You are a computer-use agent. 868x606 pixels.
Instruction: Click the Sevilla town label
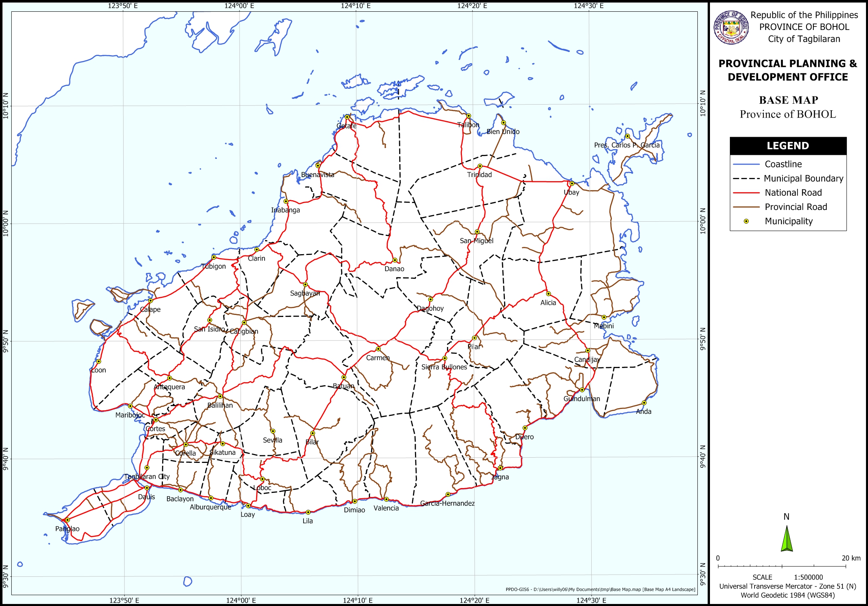click(x=272, y=440)
